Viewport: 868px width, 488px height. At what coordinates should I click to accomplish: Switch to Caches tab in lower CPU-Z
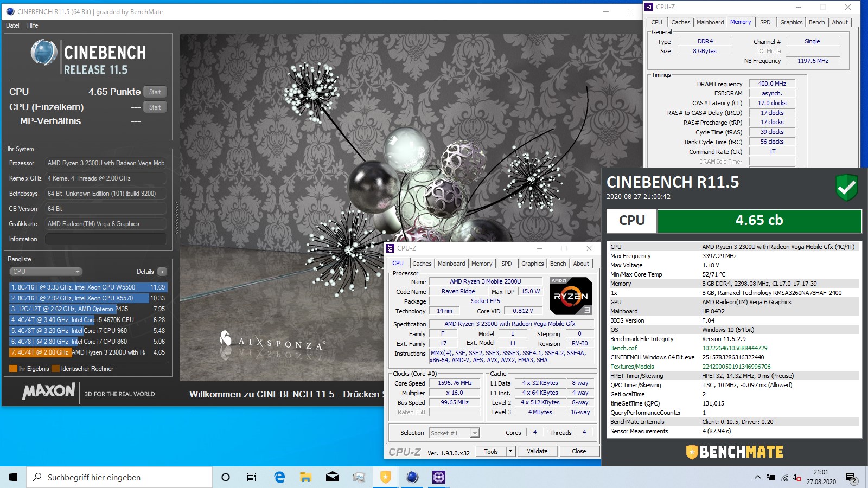pyautogui.click(x=422, y=264)
